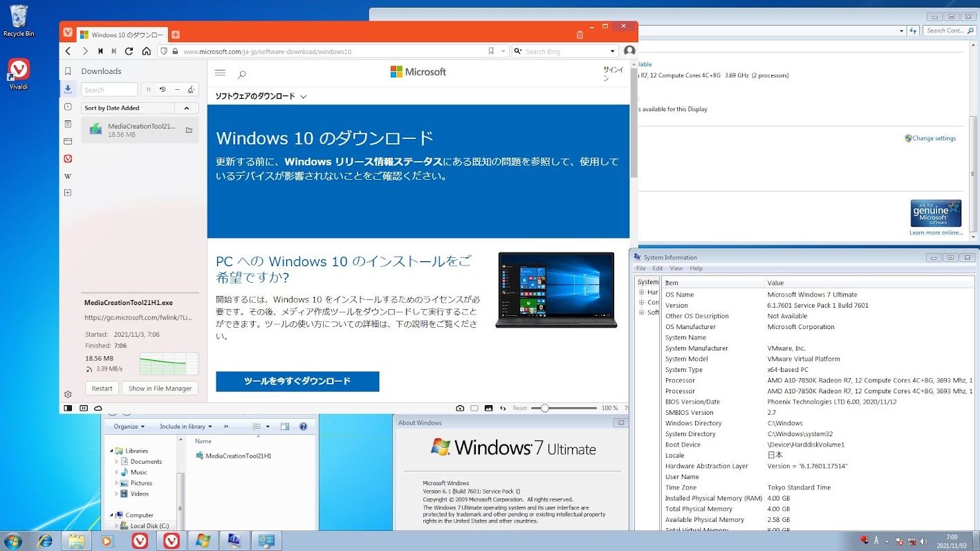Go to the Vivaldi home page
The image size is (980, 551).
click(147, 51)
